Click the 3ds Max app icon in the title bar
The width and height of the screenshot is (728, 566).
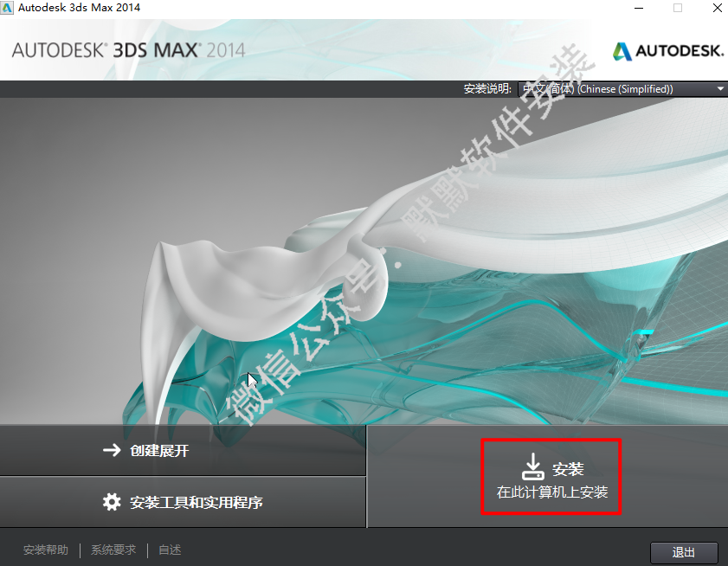(7, 8)
